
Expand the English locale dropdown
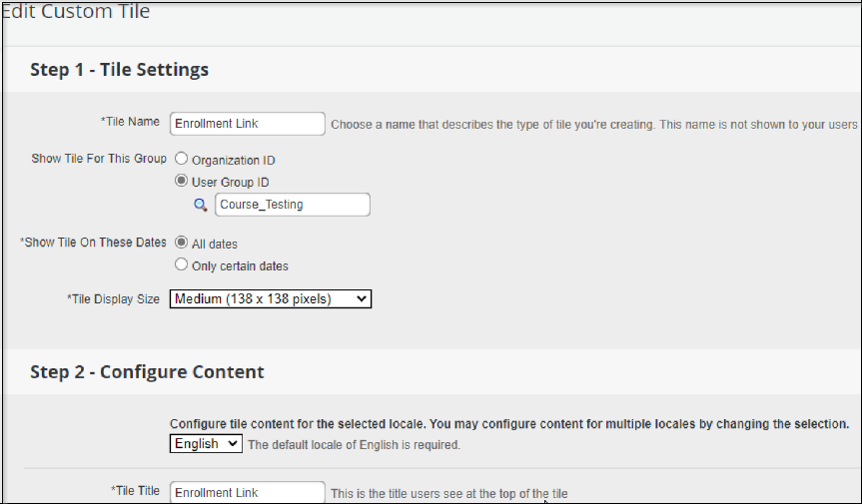click(206, 443)
